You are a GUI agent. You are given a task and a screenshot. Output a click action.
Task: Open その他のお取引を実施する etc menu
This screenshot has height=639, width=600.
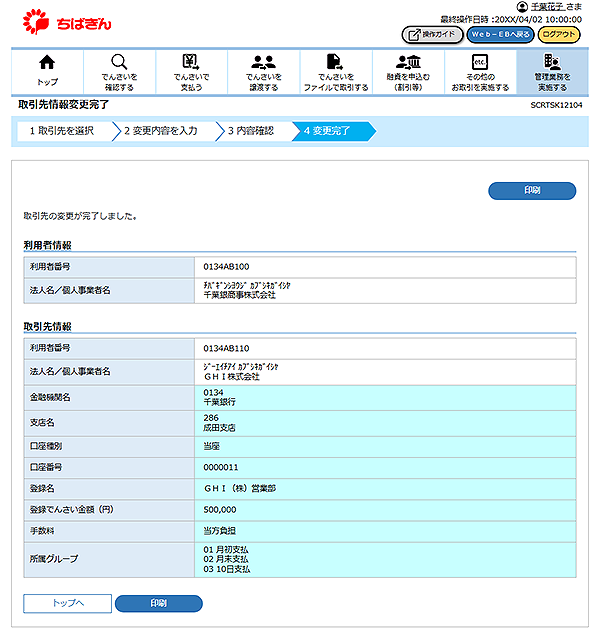click(x=480, y=72)
